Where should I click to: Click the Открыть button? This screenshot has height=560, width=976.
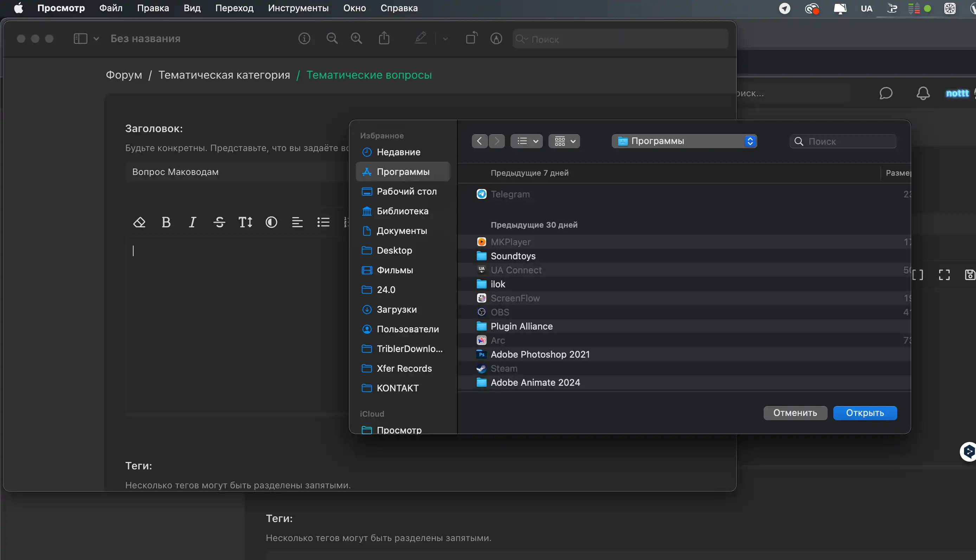pos(865,413)
